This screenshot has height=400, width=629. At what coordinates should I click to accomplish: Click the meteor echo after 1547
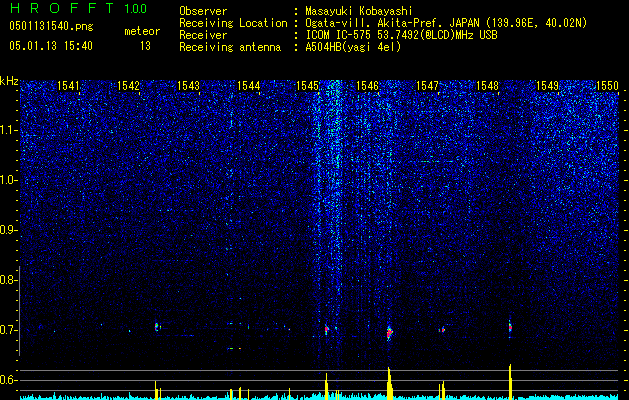pos(442,330)
